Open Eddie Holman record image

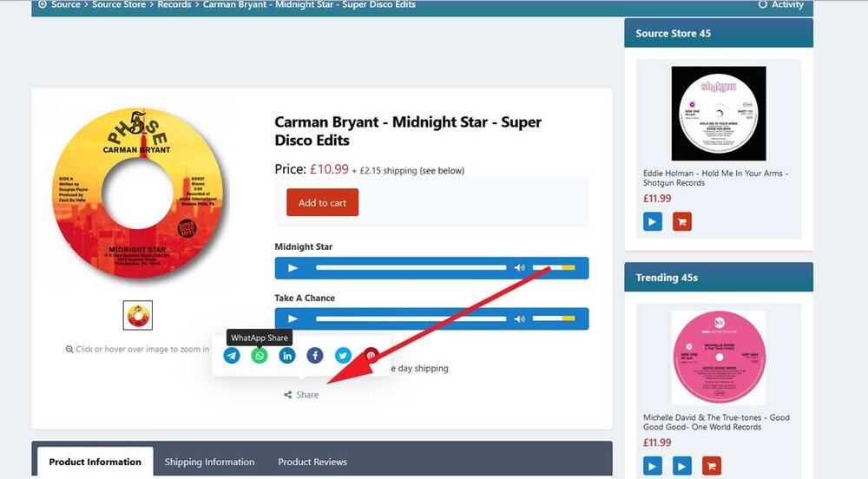tap(719, 114)
